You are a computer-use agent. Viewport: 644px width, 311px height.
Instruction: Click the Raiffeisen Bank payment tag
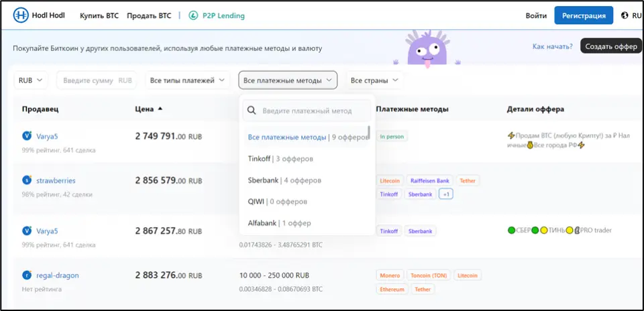429,180
